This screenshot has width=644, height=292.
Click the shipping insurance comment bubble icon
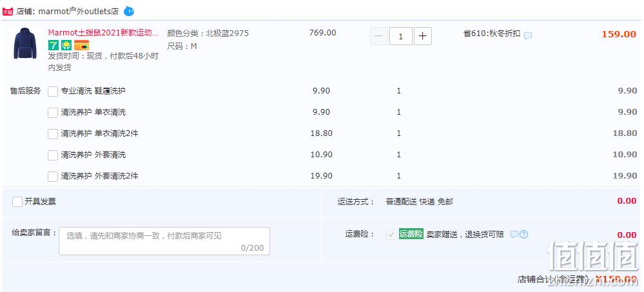coord(514,235)
